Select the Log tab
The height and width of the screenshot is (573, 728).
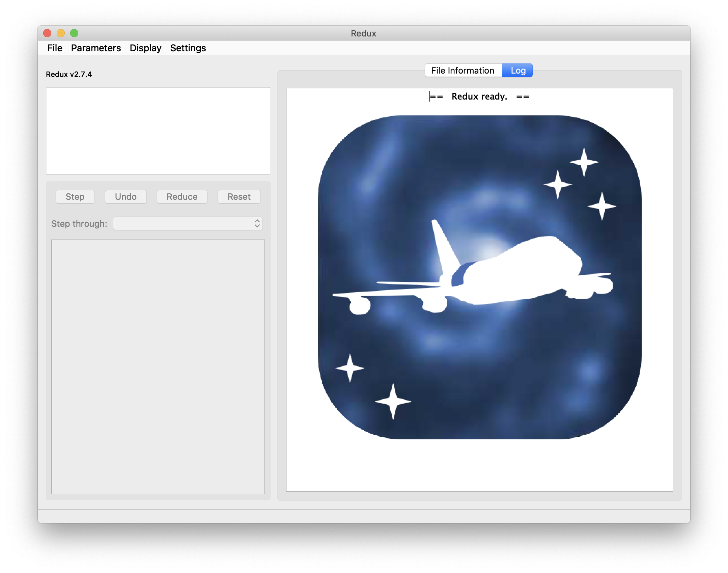[517, 70]
